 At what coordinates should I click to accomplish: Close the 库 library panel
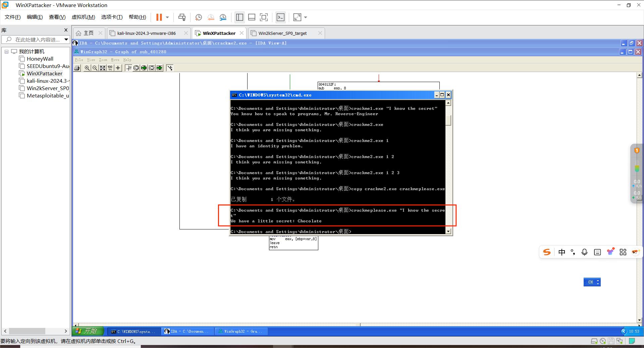coord(66,30)
